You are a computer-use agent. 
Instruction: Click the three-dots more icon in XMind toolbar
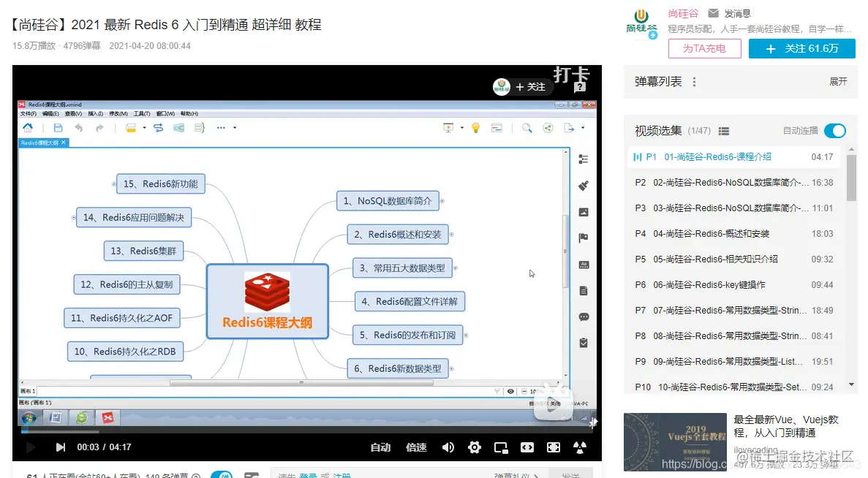[x=221, y=128]
